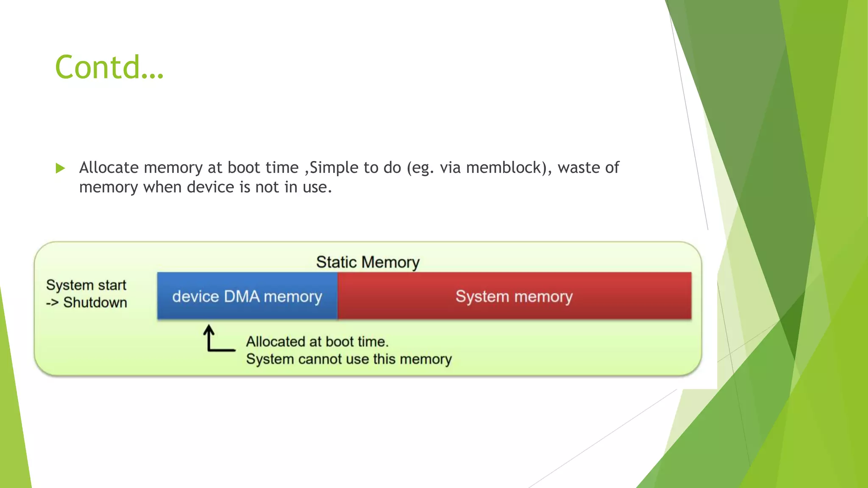Viewport: 868px width, 488px height.
Task: Click 'device DMA memory' label text
Action: coord(247,297)
